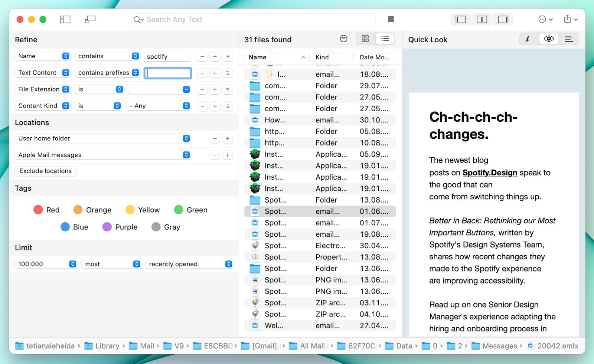Select the Blue tag
The image size is (594, 364).
74,227
